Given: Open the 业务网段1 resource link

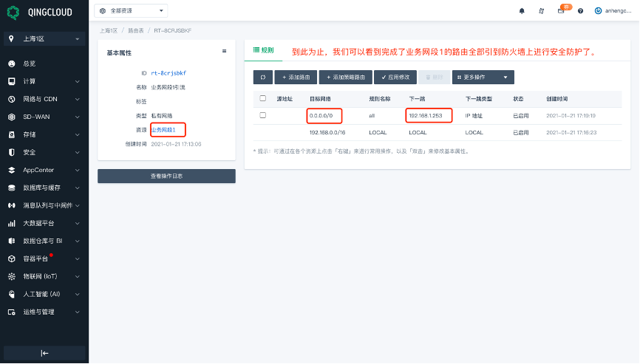Looking at the screenshot, I should pyautogui.click(x=163, y=130).
